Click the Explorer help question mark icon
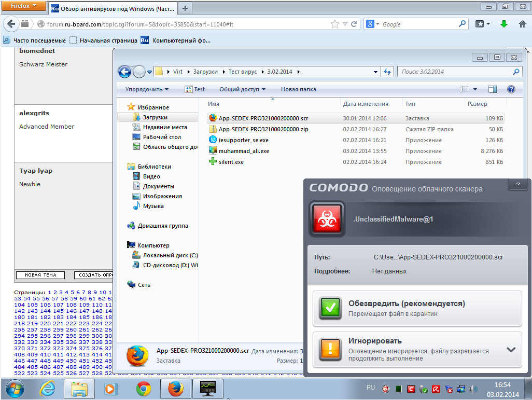This screenshot has height=400, width=532. tap(511, 89)
